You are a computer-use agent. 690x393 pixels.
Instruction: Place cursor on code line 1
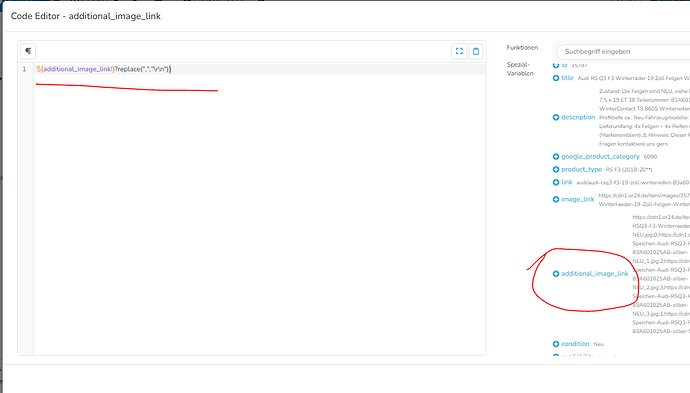(x=260, y=69)
